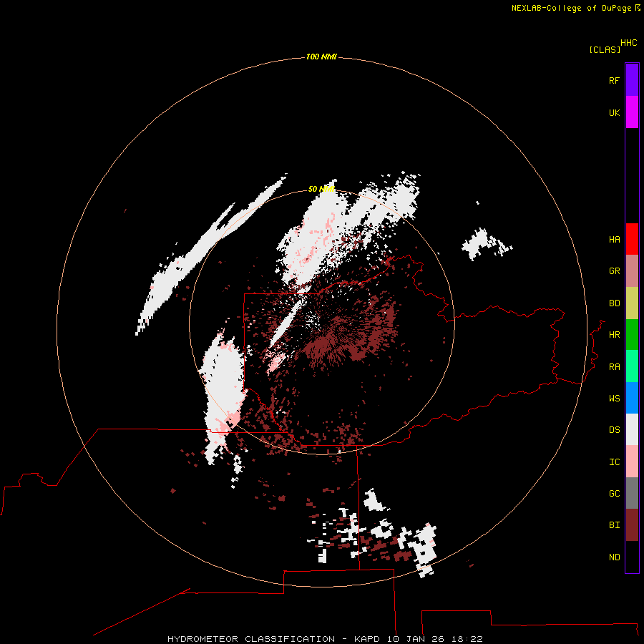Click the HHC product code label
Image resolution: width=644 pixels, height=644 pixels.
tap(629, 43)
